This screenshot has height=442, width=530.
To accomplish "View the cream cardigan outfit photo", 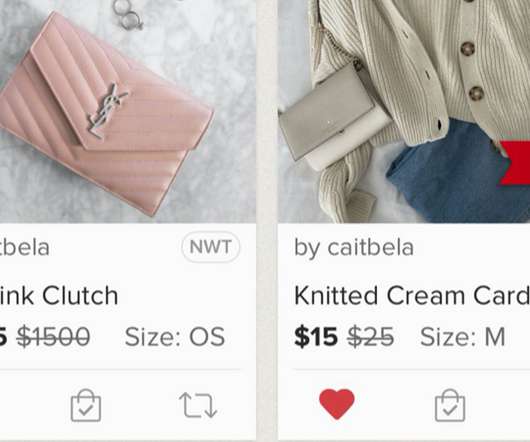I will (x=404, y=111).
